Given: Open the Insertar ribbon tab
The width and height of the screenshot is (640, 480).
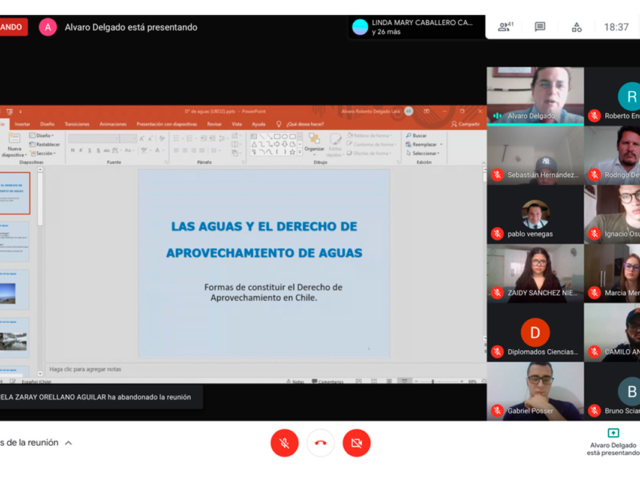Looking at the screenshot, I should pos(22,124).
